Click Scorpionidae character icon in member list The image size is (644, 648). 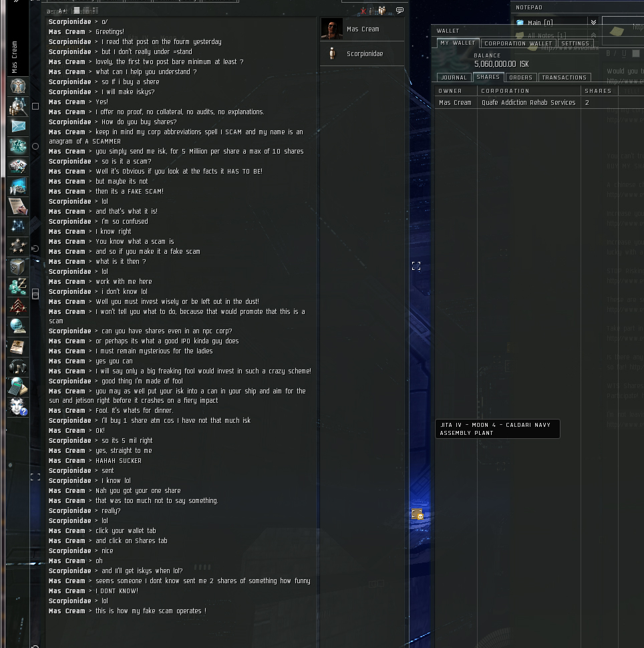[332, 53]
